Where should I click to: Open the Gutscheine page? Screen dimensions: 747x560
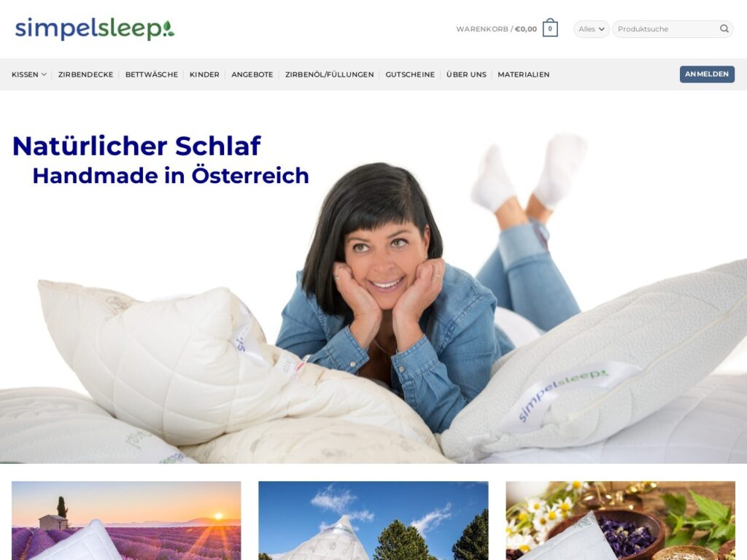pyautogui.click(x=410, y=74)
